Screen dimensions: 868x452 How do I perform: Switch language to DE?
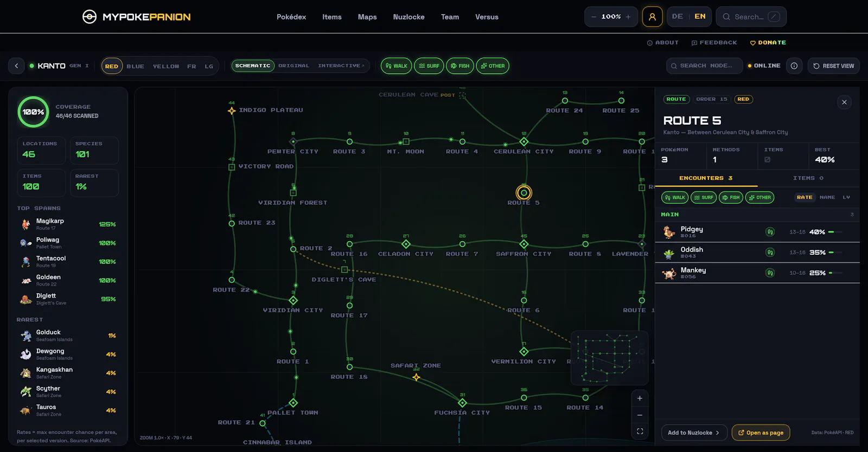(x=678, y=17)
